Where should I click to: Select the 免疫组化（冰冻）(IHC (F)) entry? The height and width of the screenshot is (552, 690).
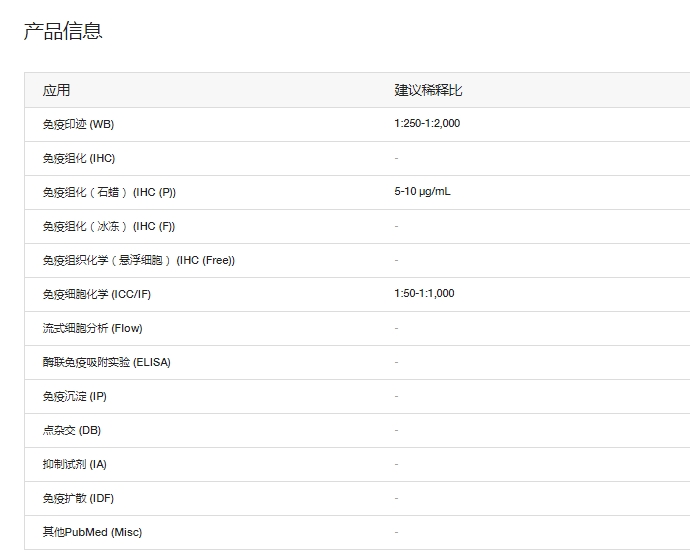pos(109,226)
